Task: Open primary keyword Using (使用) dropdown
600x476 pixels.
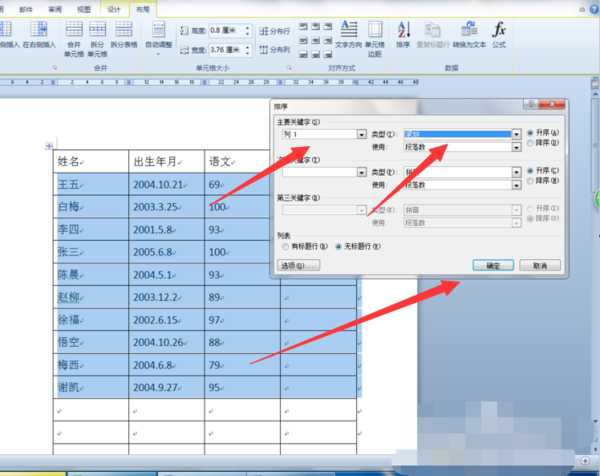Action: point(516,147)
